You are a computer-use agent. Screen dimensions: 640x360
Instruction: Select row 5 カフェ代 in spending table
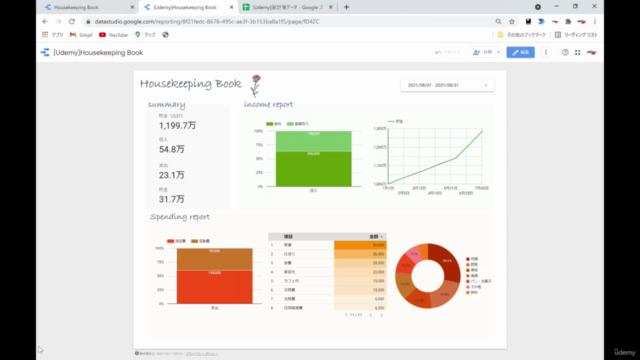click(327, 281)
